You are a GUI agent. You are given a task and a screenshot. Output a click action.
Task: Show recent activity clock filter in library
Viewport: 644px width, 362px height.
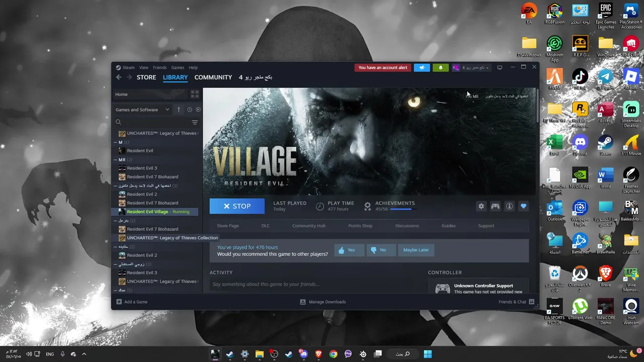(190, 110)
